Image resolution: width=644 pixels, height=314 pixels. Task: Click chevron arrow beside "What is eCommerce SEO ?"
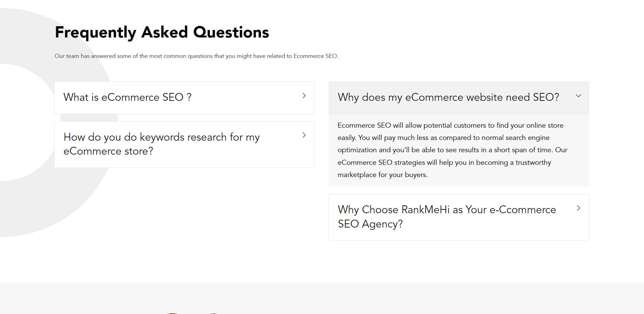click(304, 96)
